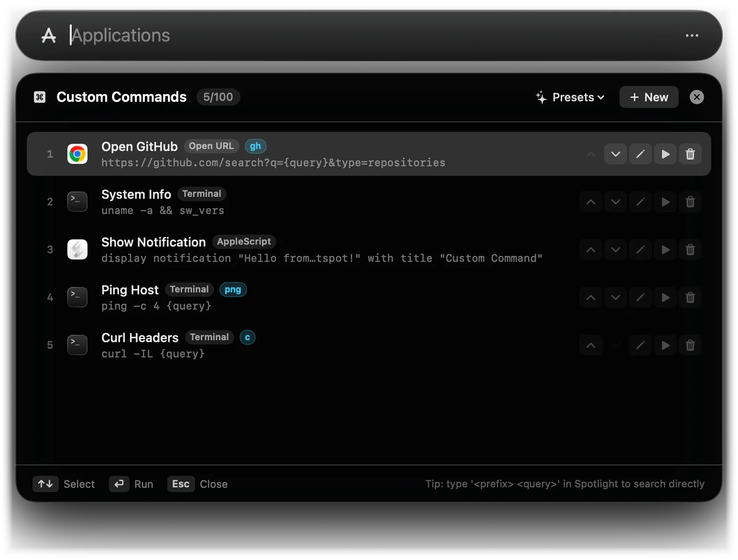Screen dimensions: 738x560
Task: Click the Terminal icon beside System Info
Action: coord(77,202)
